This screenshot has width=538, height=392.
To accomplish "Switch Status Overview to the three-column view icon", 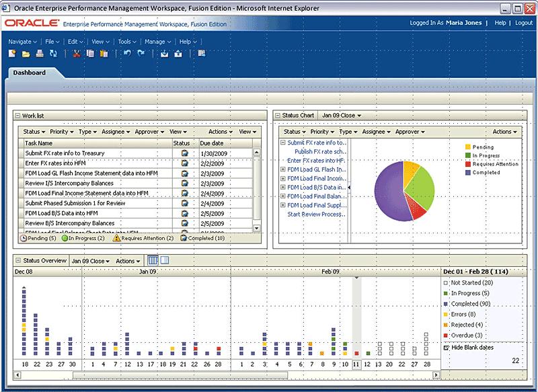I will click(x=153, y=261).
